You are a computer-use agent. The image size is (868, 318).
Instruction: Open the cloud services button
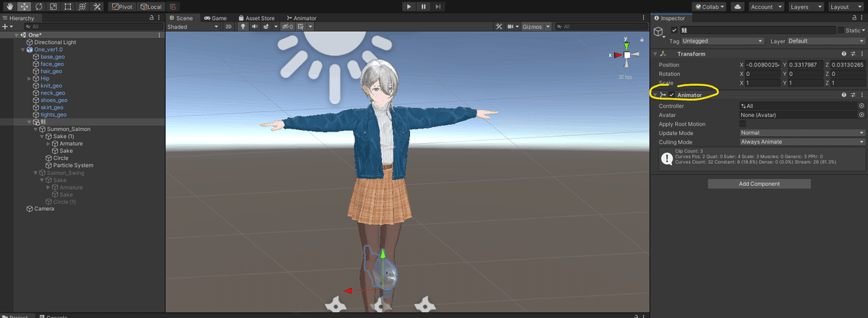coord(737,6)
